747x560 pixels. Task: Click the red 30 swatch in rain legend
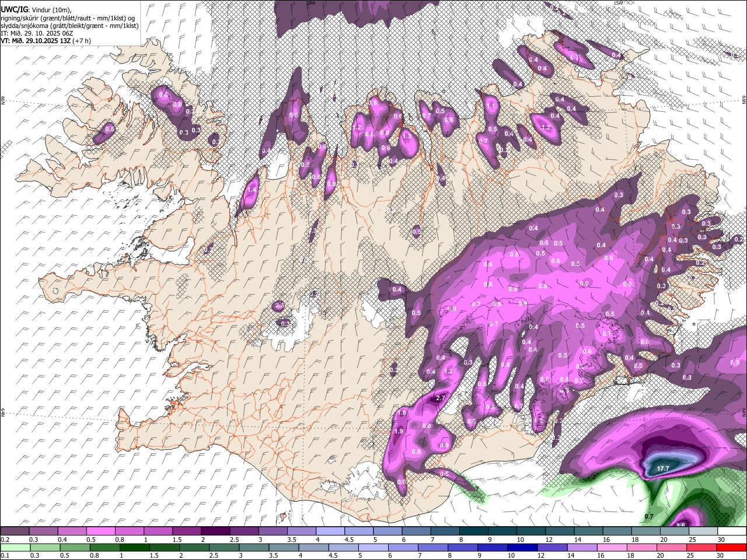[731, 547]
